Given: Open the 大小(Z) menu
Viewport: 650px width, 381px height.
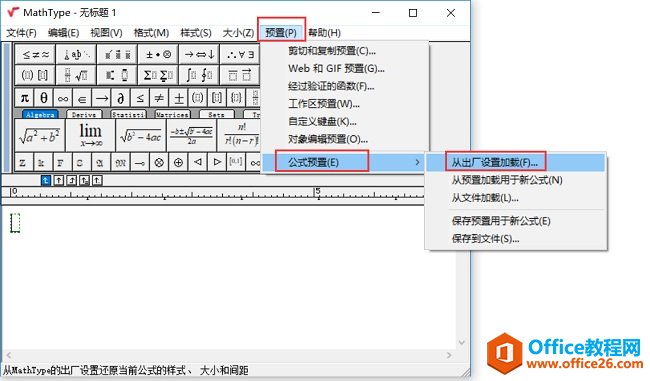Looking at the screenshot, I should click(238, 33).
